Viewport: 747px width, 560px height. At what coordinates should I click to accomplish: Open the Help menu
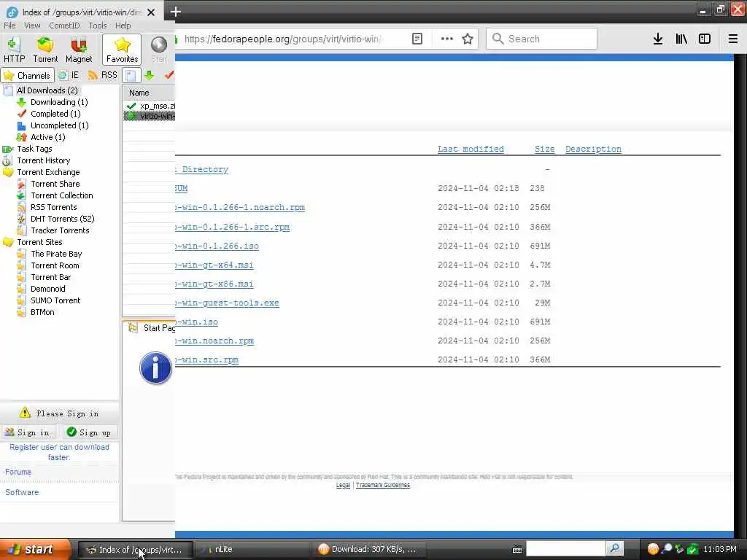point(123,26)
